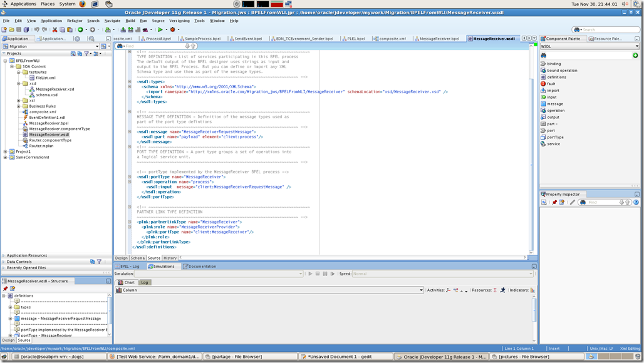Click the Indicators chart icon

click(532, 290)
